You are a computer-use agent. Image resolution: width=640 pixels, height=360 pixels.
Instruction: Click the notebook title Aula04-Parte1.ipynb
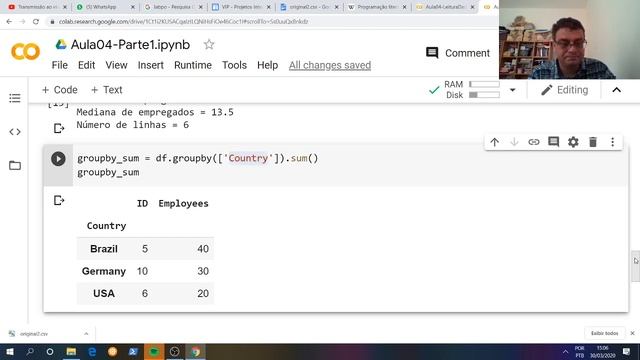pyautogui.click(x=130, y=44)
